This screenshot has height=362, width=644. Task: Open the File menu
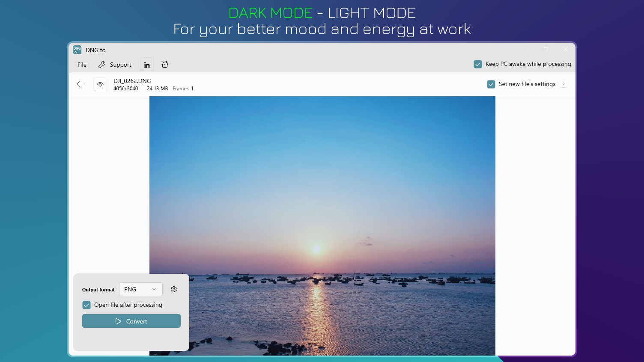pyautogui.click(x=82, y=65)
